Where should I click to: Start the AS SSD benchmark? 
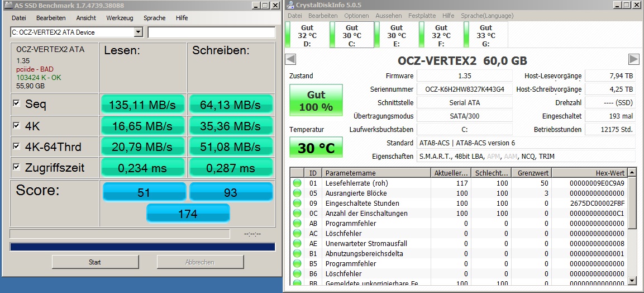coord(95,262)
